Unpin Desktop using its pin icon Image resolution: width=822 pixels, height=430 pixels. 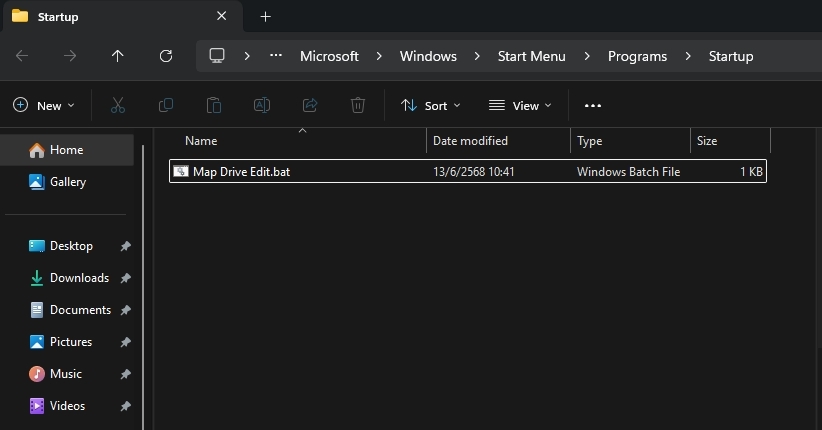125,246
